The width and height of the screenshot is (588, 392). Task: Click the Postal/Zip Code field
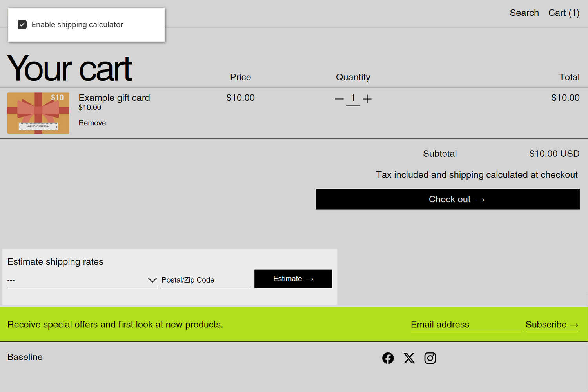(205, 279)
